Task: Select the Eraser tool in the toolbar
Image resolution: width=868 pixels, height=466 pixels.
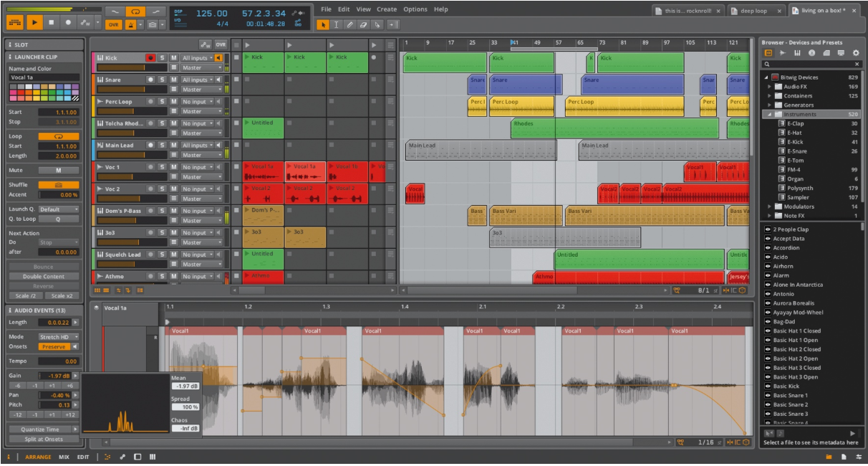Action: [364, 24]
